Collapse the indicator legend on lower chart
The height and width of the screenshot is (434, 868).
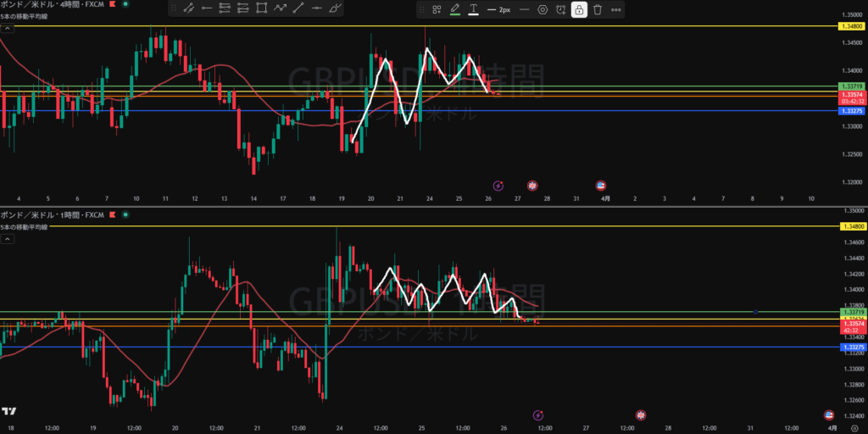pyautogui.click(x=7, y=240)
